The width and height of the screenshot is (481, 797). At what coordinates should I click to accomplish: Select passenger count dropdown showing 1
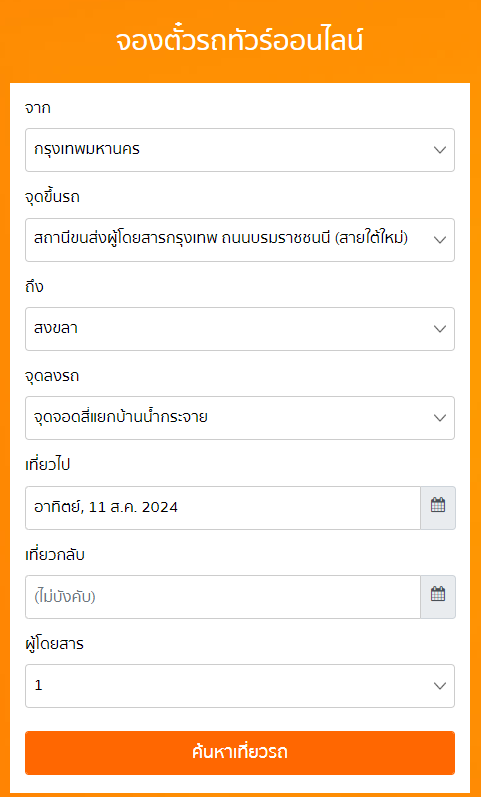240,686
